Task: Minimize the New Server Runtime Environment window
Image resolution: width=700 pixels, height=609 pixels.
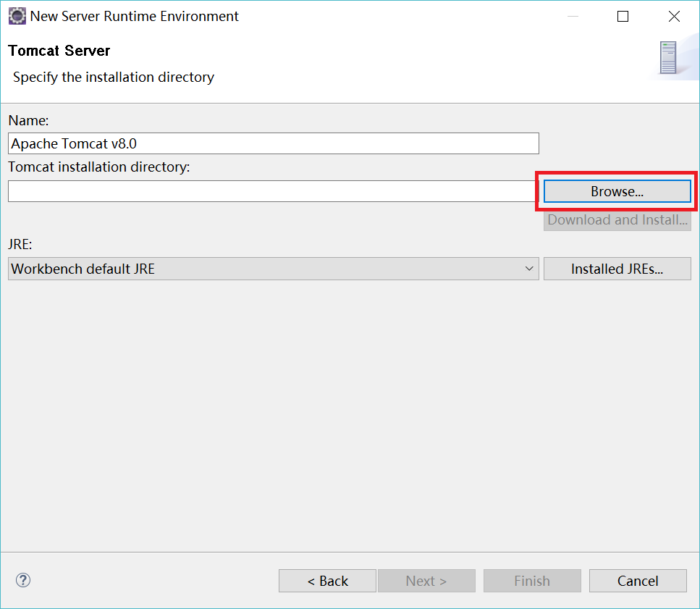Action: pos(573,17)
